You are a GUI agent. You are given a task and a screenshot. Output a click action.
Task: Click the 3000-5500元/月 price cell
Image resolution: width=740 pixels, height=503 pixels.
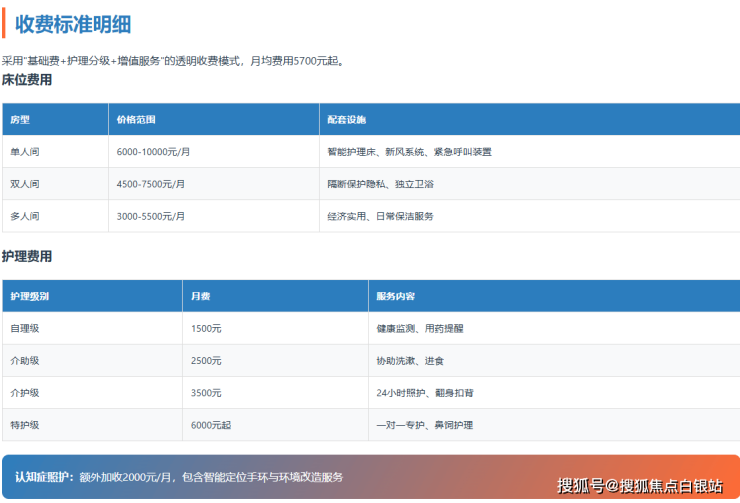tap(151, 216)
